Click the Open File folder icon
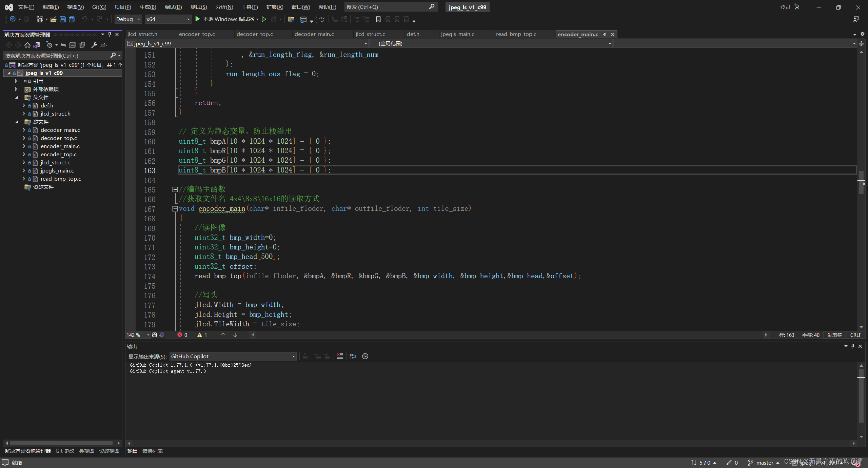Viewport: 868px width, 468px height. (53, 19)
